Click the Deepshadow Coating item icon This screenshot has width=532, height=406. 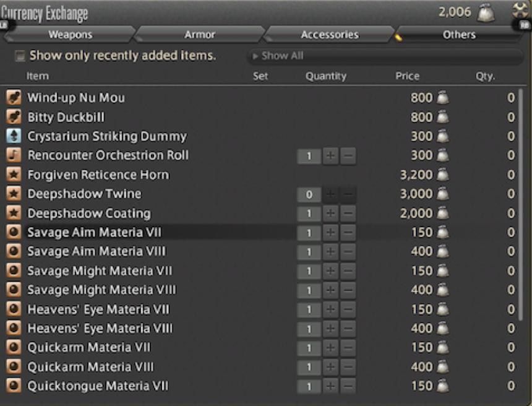click(x=14, y=213)
